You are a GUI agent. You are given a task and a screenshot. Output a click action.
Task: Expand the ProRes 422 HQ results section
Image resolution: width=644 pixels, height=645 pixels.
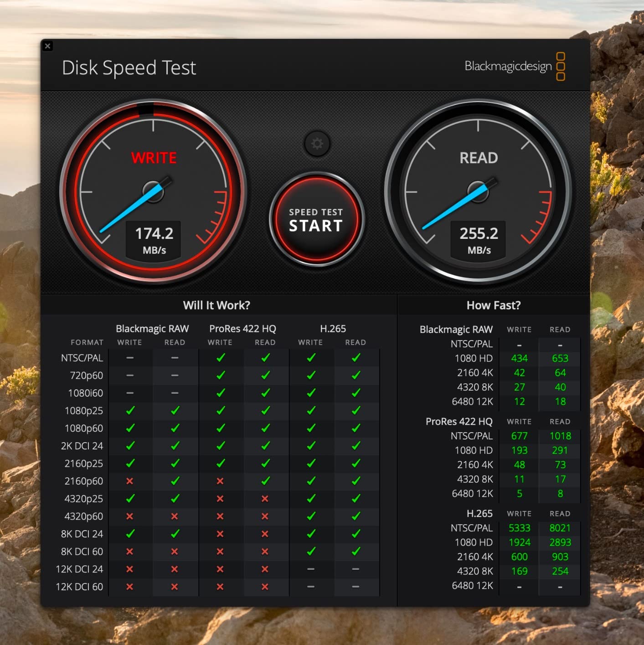pyautogui.click(x=460, y=422)
